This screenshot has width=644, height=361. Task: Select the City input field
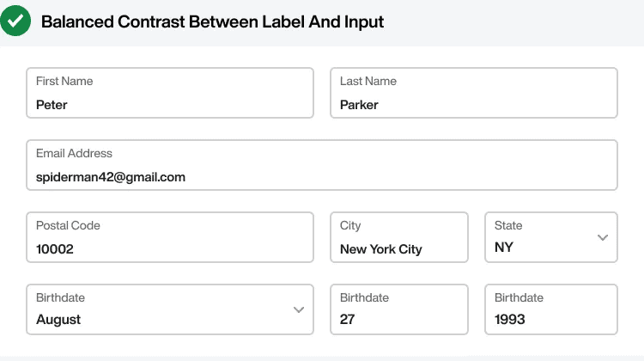tap(399, 237)
